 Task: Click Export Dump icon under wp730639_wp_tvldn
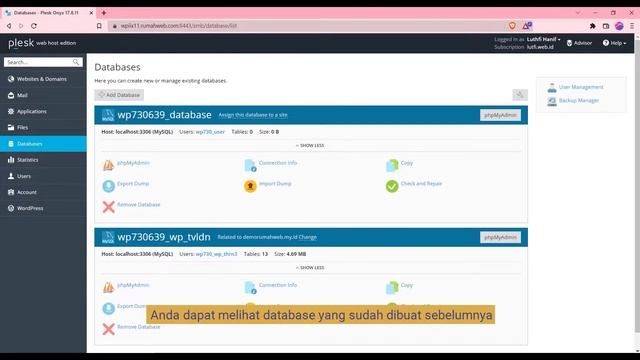click(108, 308)
